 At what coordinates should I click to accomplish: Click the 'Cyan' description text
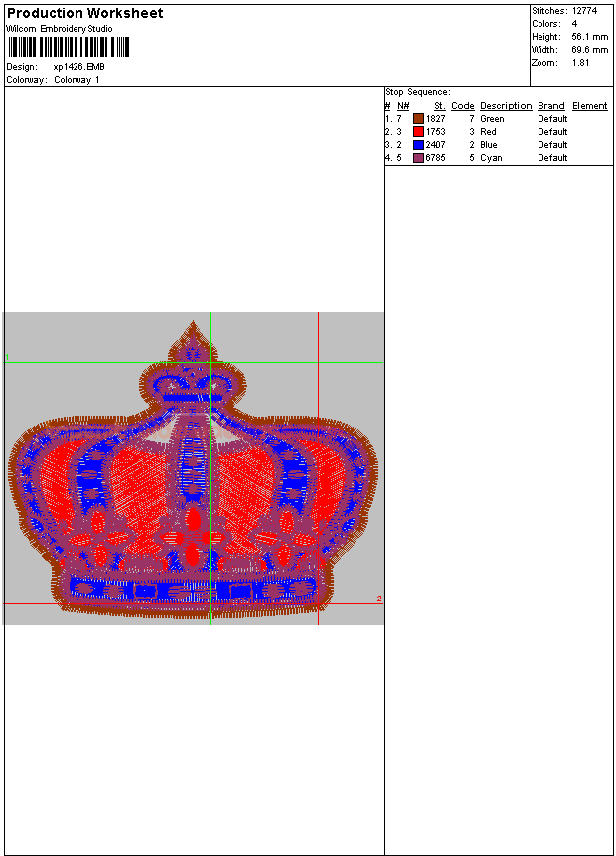pyautogui.click(x=491, y=158)
